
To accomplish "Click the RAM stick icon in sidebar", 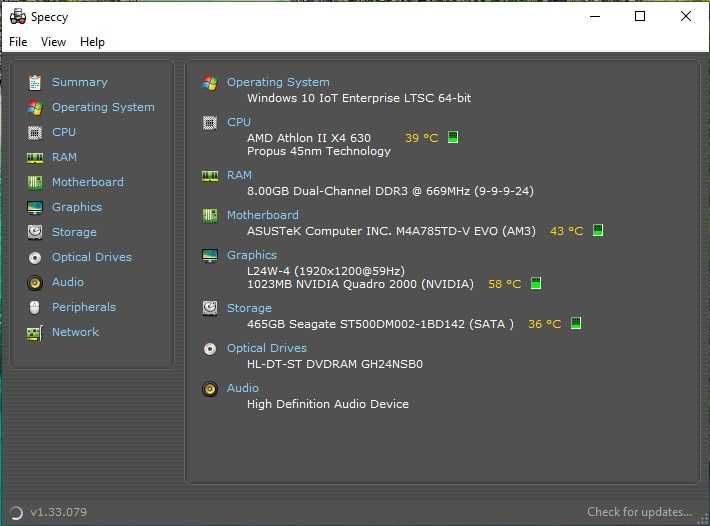I will click(35, 158).
